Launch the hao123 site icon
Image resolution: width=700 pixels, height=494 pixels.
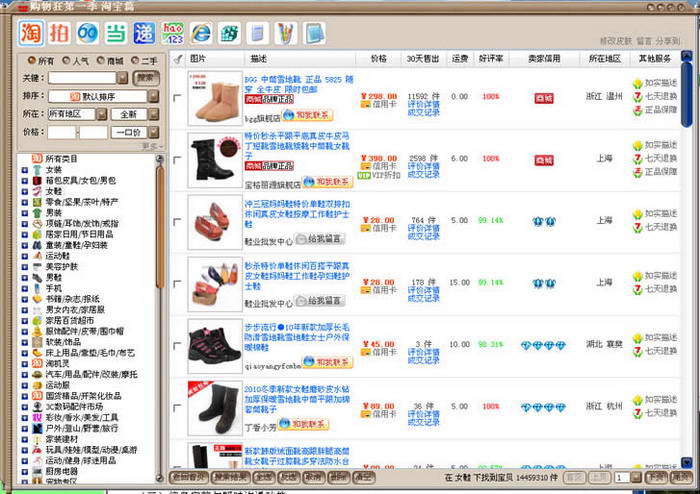(x=173, y=31)
